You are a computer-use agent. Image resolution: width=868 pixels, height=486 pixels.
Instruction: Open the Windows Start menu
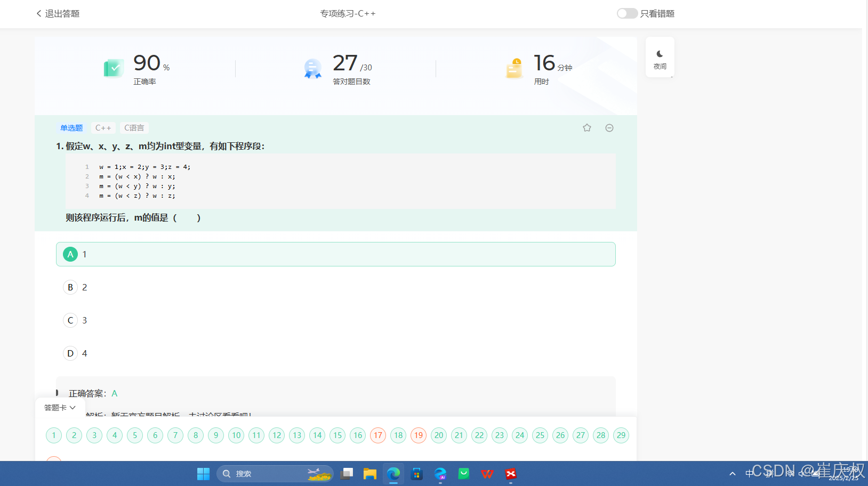click(203, 474)
